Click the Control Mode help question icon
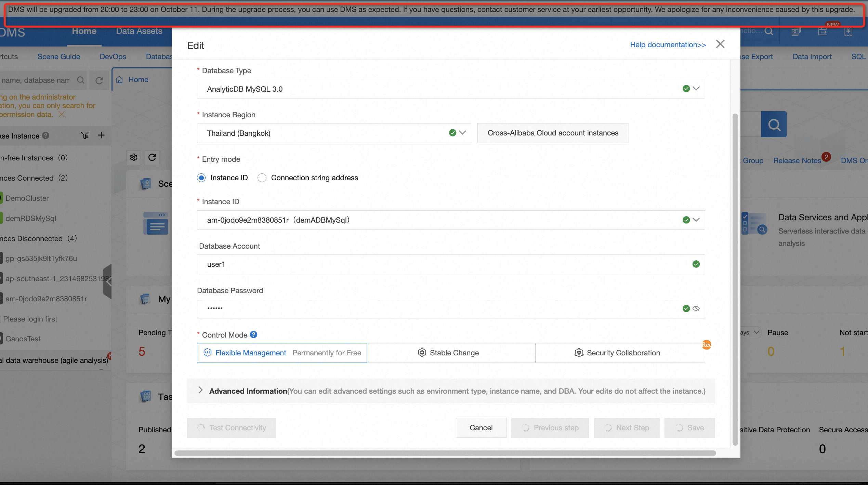 253,335
